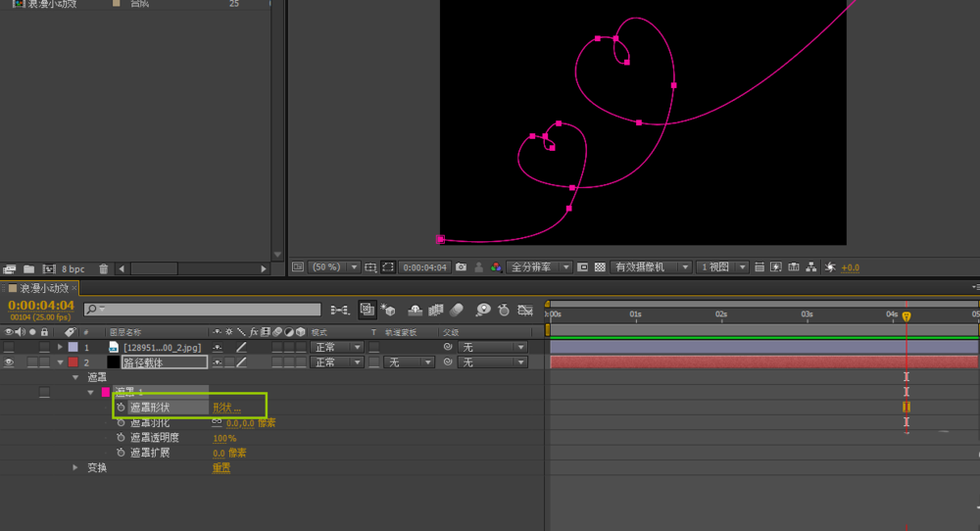The image size is (980, 531).
Task: Take a snapshot with the camera icon
Action: 461,266
